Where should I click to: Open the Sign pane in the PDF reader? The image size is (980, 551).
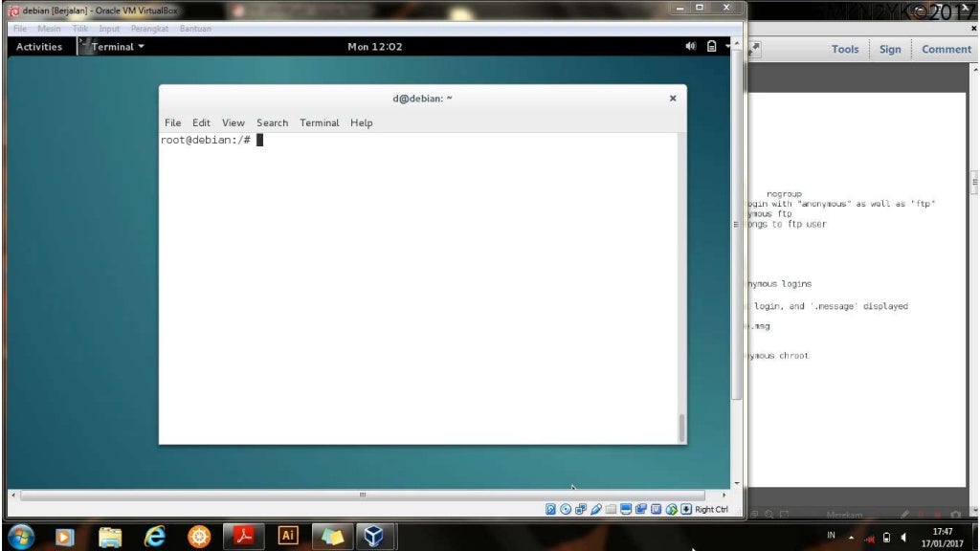[x=890, y=50]
